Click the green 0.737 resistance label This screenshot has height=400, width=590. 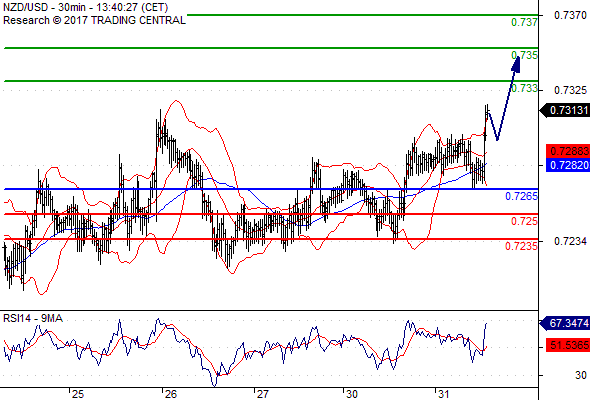[x=524, y=22]
